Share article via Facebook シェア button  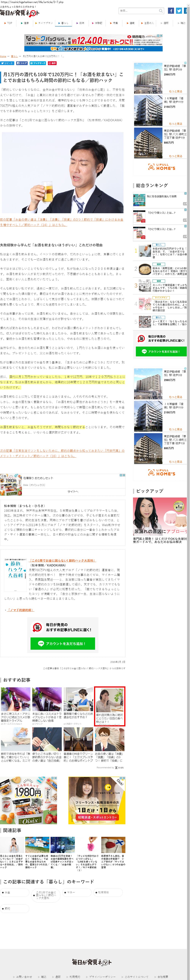(x=22, y=63)
